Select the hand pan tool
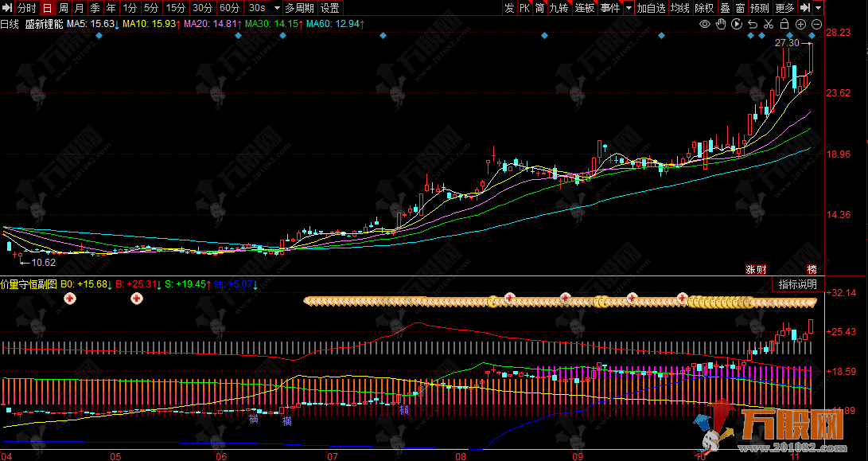Image resolution: width=868 pixels, height=461 pixels. (720, 25)
